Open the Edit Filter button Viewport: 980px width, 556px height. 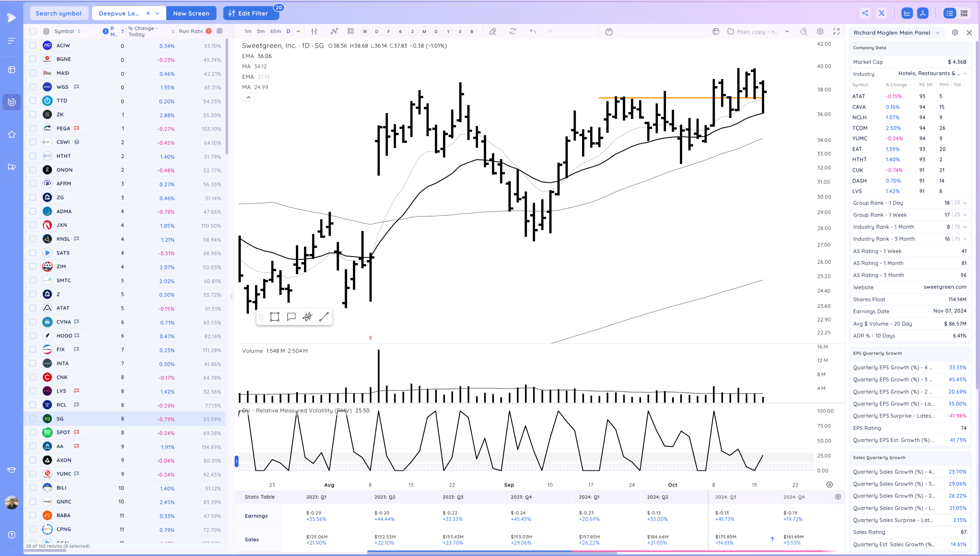251,13
